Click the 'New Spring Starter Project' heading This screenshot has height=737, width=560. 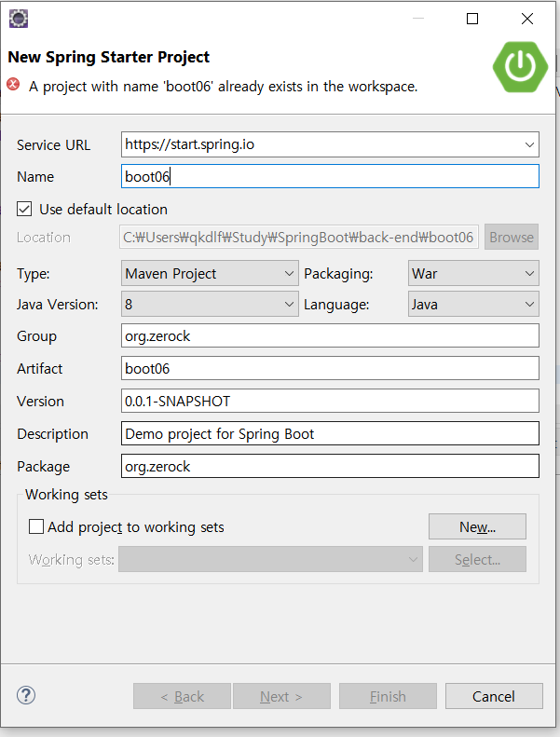[109, 57]
